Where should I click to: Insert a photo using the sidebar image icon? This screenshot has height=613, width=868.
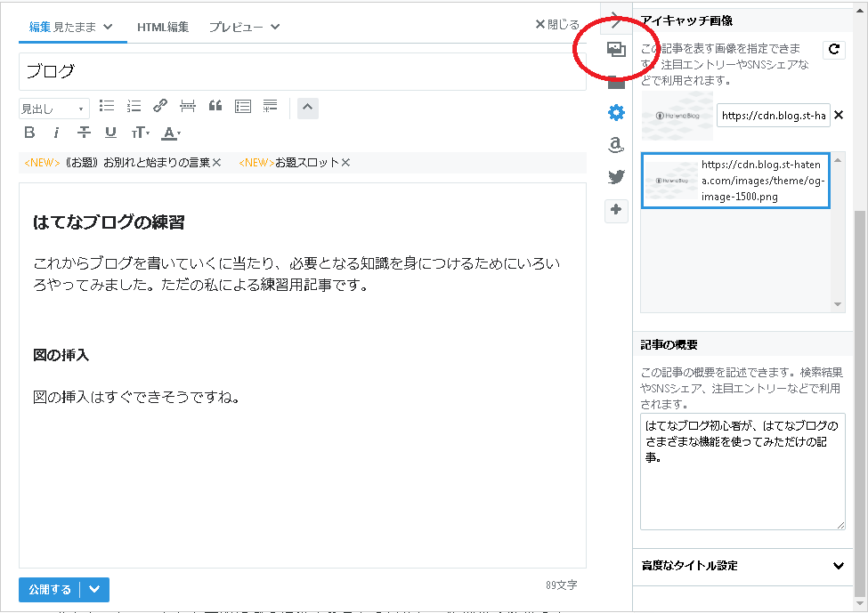pyautogui.click(x=617, y=50)
